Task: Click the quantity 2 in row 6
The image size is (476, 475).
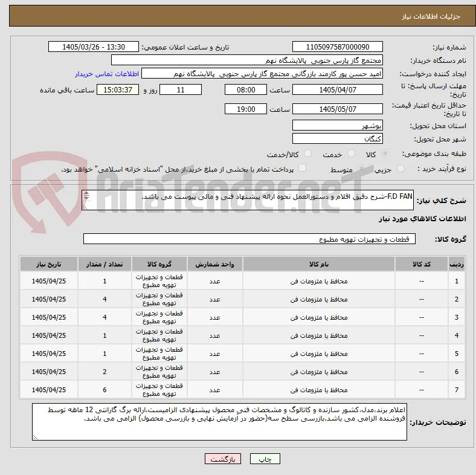Action: pyautogui.click(x=105, y=372)
